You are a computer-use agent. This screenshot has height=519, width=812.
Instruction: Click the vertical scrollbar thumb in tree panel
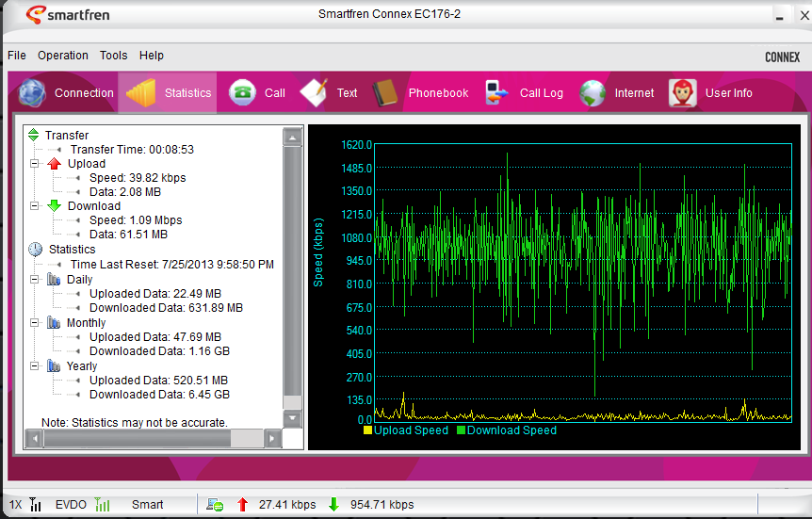(293, 271)
